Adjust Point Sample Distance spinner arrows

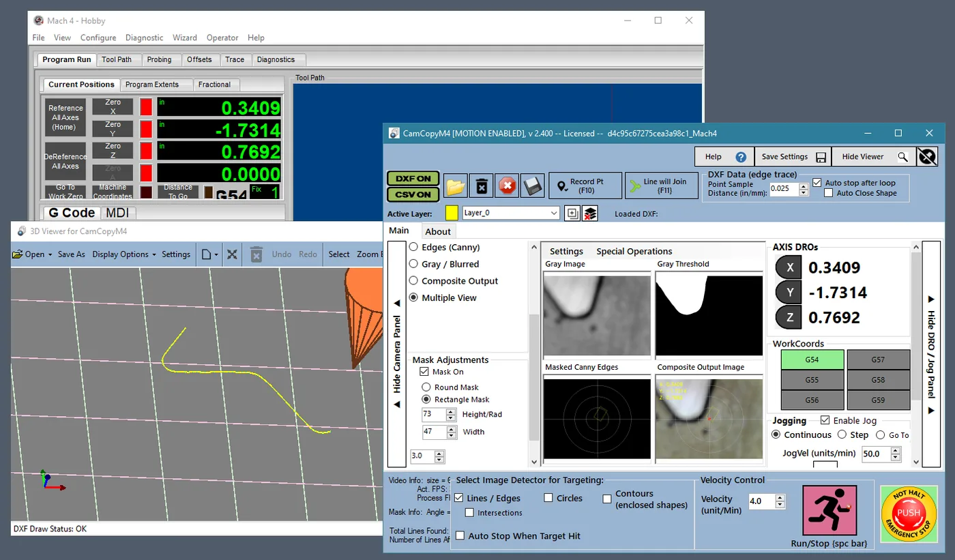click(804, 189)
